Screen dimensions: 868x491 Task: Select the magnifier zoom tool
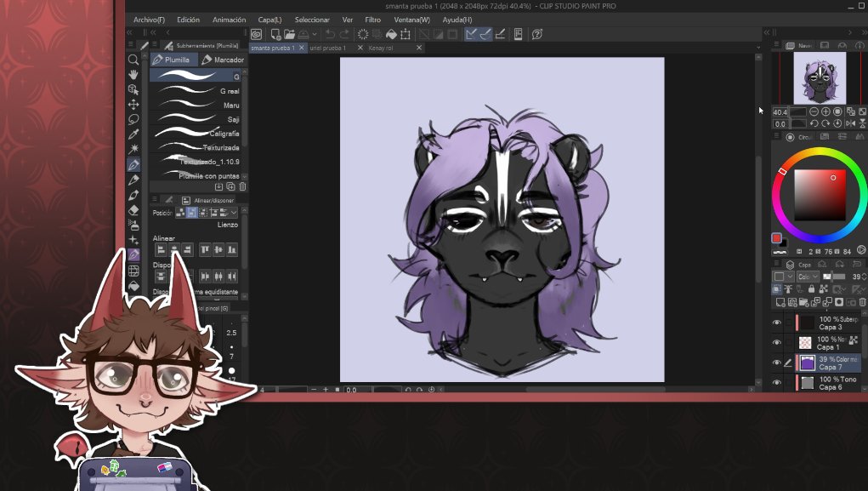133,60
